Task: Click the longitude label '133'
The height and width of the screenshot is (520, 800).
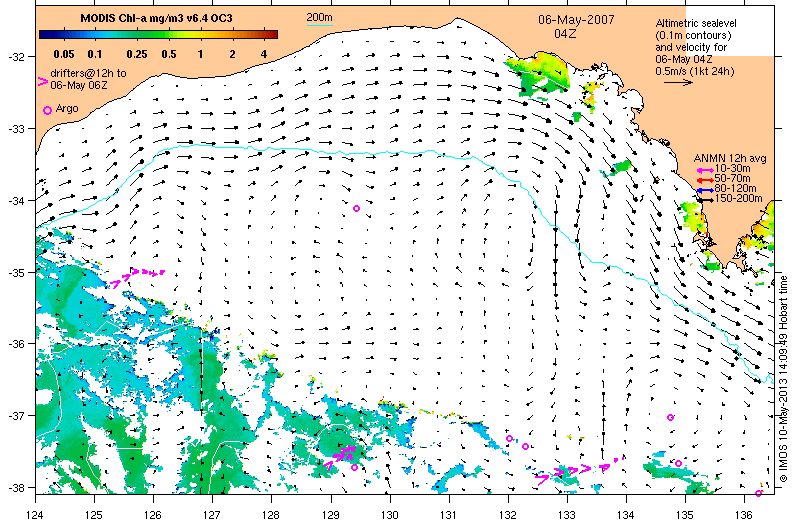Action: click(x=566, y=514)
